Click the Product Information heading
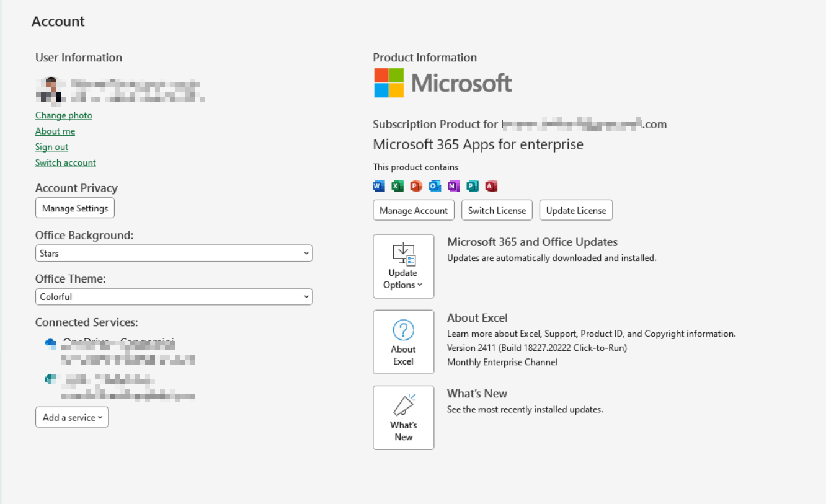 425,58
